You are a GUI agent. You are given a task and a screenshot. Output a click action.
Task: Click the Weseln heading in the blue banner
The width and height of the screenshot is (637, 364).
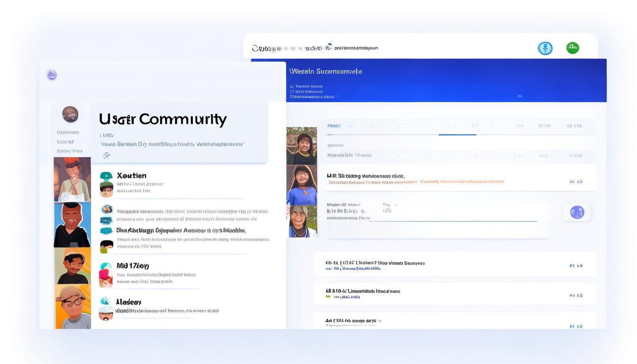tap(325, 72)
